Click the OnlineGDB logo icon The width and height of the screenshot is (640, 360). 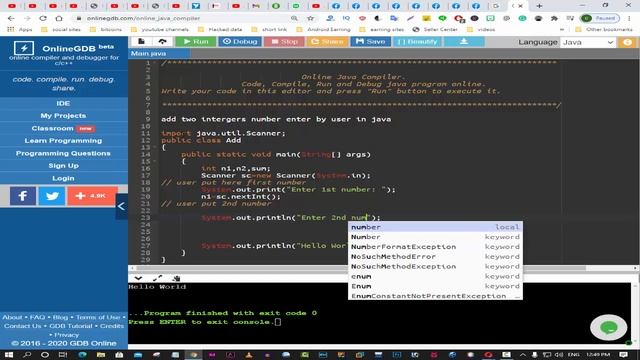[24, 48]
